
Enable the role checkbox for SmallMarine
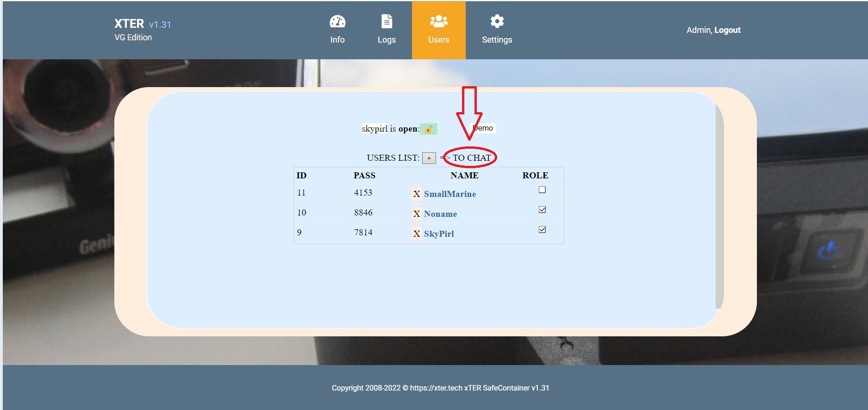pyautogui.click(x=542, y=190)
